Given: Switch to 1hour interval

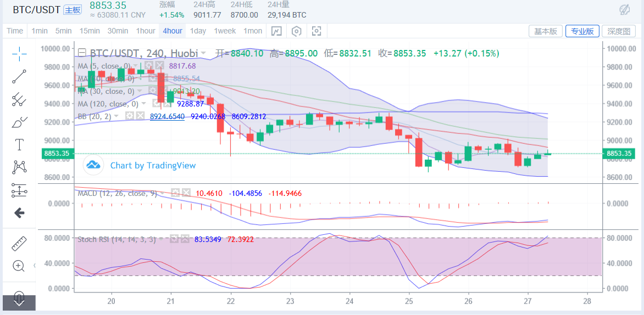Looking at the screenshot, I should click(146, 31).
